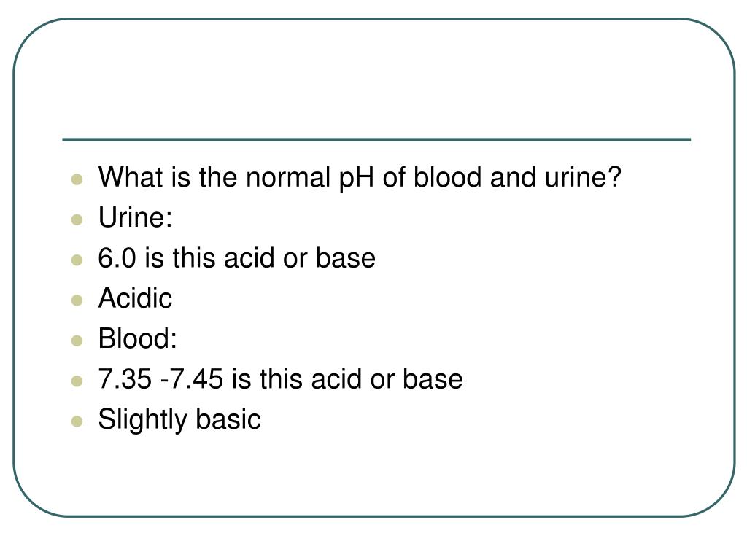This screenshot has width=747, height=560.
Task: Click the word 'blood' in the question
Action: (x=447, y=177)
